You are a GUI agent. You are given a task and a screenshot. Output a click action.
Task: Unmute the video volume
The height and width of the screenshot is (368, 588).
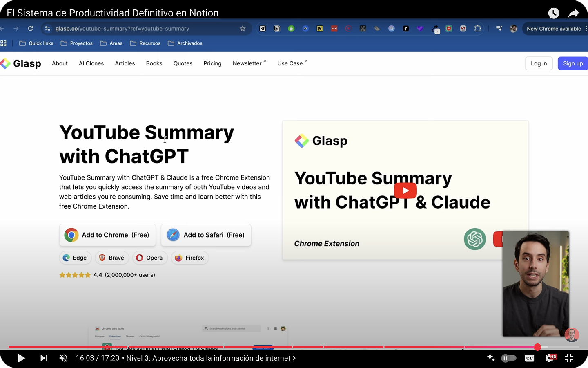tap(63, 358)
